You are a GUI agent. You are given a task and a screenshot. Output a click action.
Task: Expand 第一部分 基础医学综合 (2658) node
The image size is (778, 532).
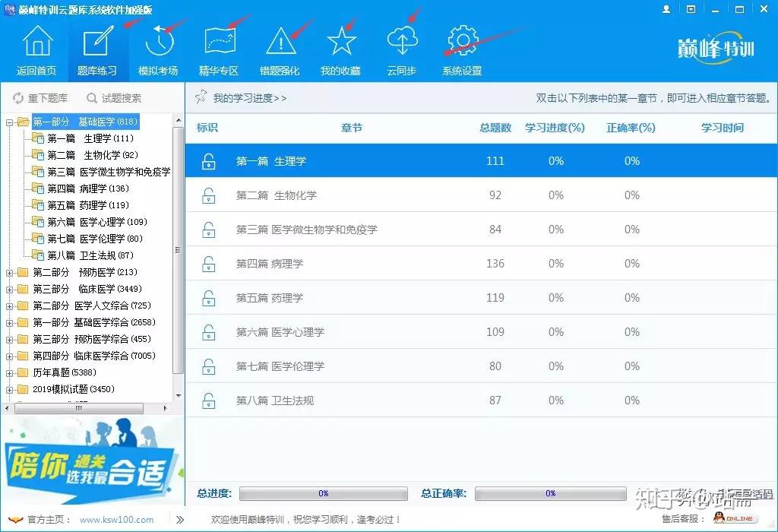click(9, 323)
